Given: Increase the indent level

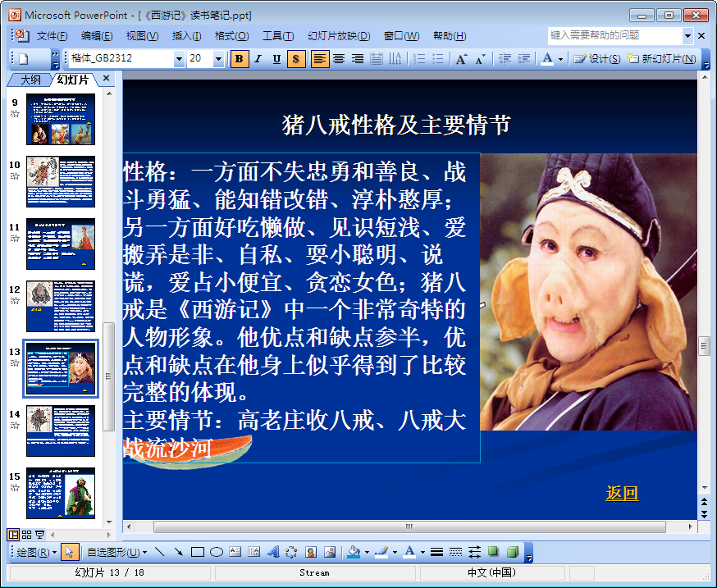Looking at the screenshot, I should pos(523,58).
